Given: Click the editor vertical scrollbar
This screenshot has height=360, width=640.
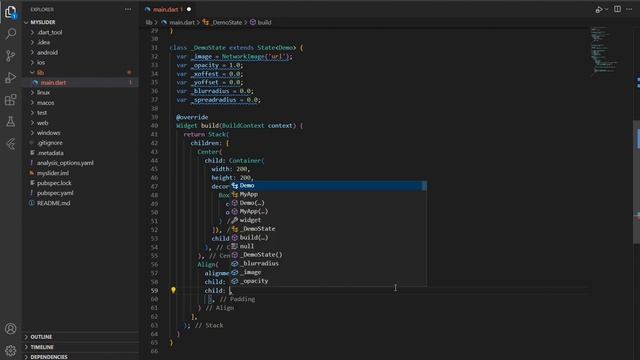Looking at the screenshot, I should click(x=636, y=182).
